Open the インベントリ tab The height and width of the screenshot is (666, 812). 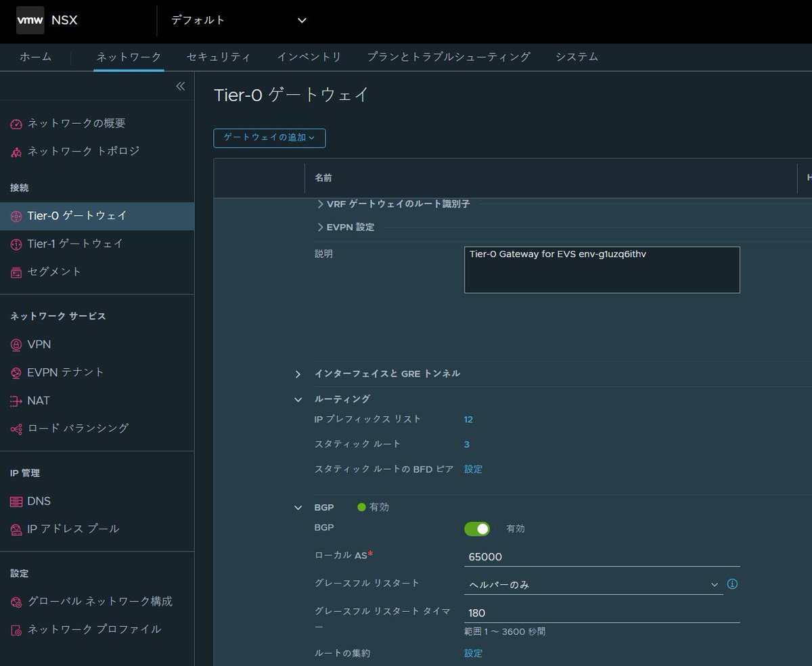tap(309, 57)
